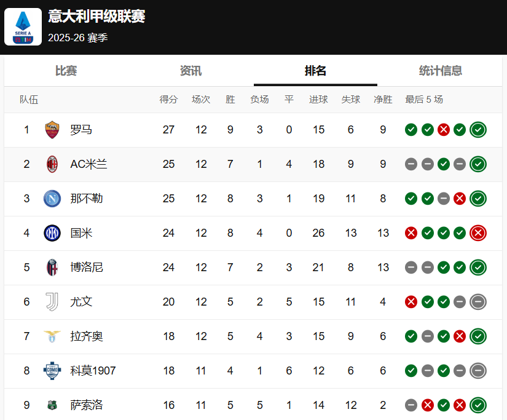The image size is (507, 420).
Task: Click the 2025-26 赛季 season label
Action: coord(78,38)
